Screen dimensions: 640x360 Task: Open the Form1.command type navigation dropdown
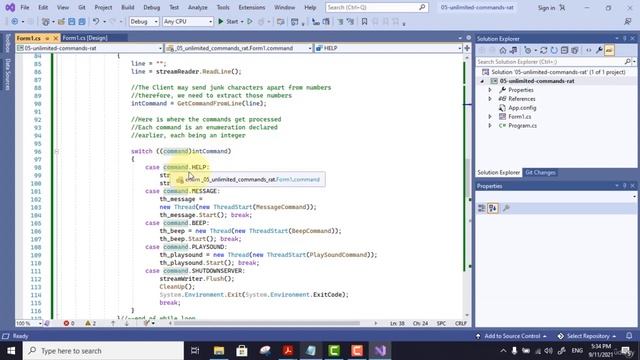click(x=239, y=48)
